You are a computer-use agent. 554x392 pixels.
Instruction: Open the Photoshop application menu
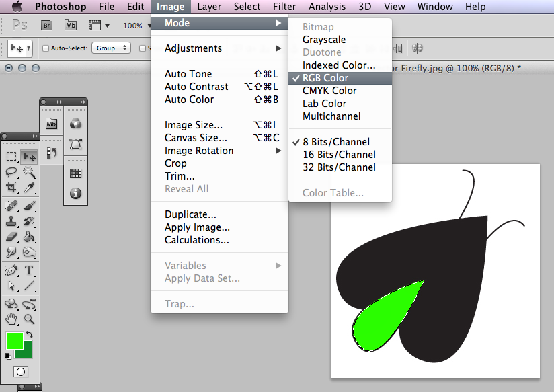61,7
